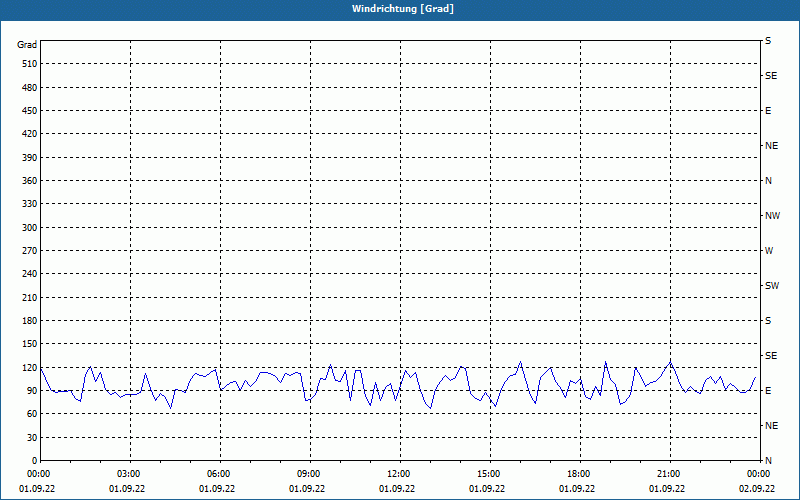Select the 'NW' compass label on the right axis
Image resolution: width=800 pixels, height=500 pixels.
[x=772, y=216]
